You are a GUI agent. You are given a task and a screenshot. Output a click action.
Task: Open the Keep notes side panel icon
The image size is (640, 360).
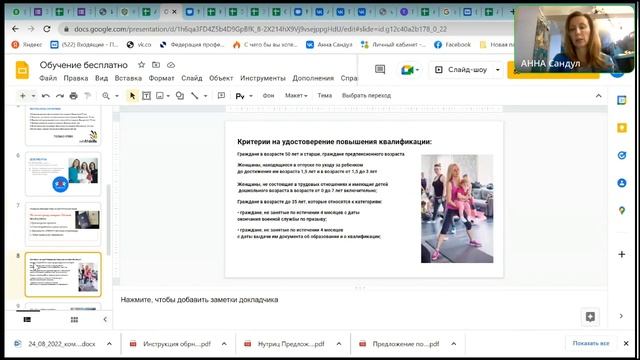click(x=622, y=128)
